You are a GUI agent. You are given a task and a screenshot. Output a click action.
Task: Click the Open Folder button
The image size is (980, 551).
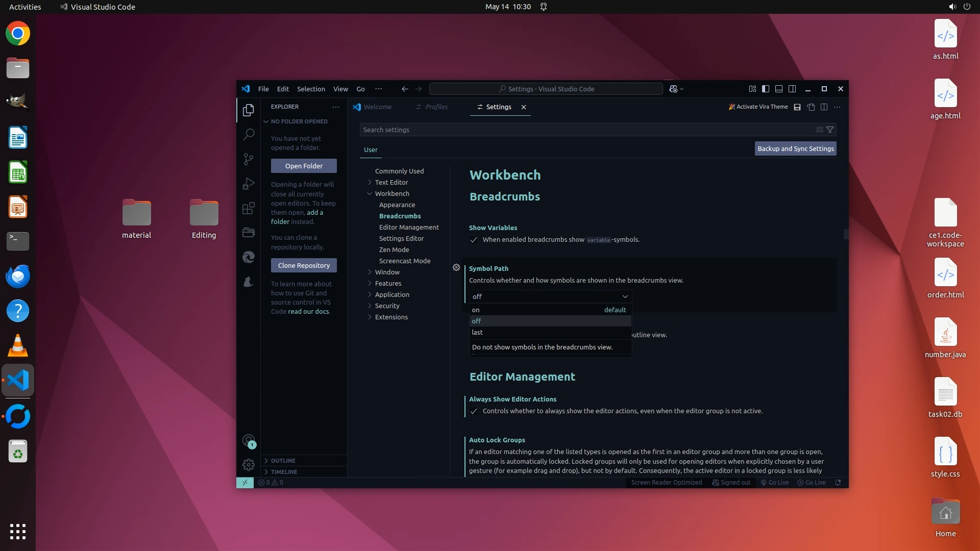click(304, 166)
